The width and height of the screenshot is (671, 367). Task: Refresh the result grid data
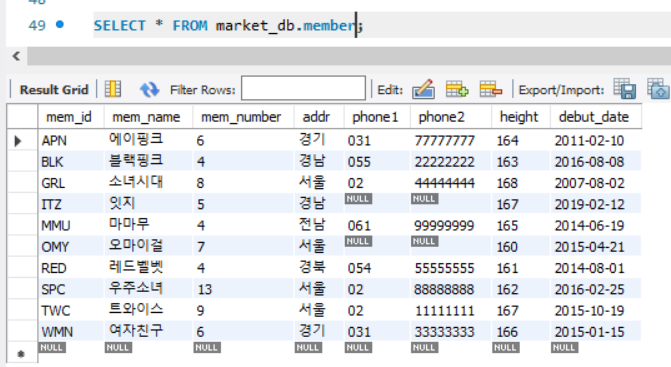pos(149,89)
